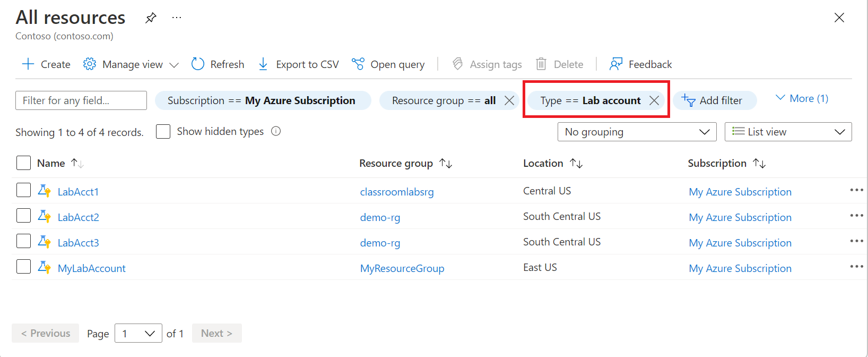Edit the Type == Lab account filter
Screen dimensions: 868x357
(x=590, y=100)
